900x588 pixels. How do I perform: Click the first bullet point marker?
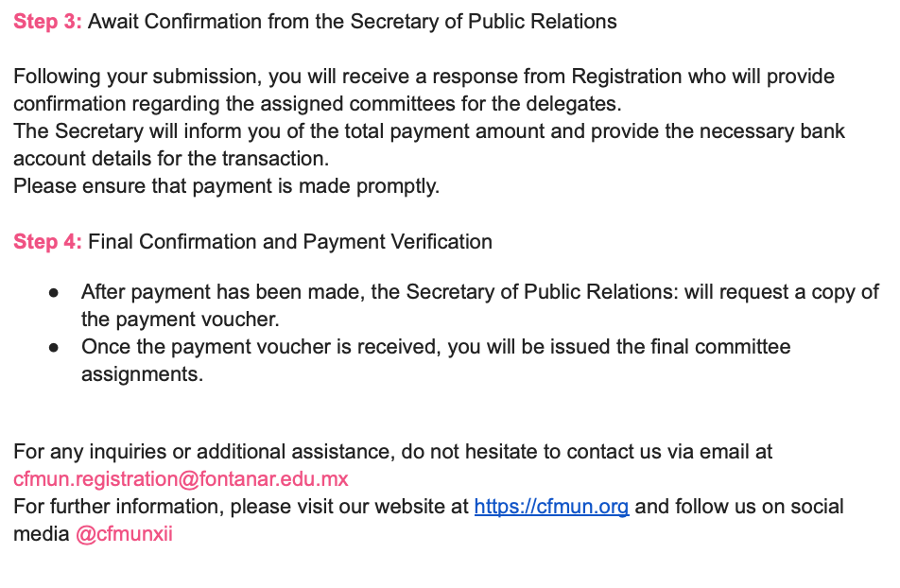55,293
